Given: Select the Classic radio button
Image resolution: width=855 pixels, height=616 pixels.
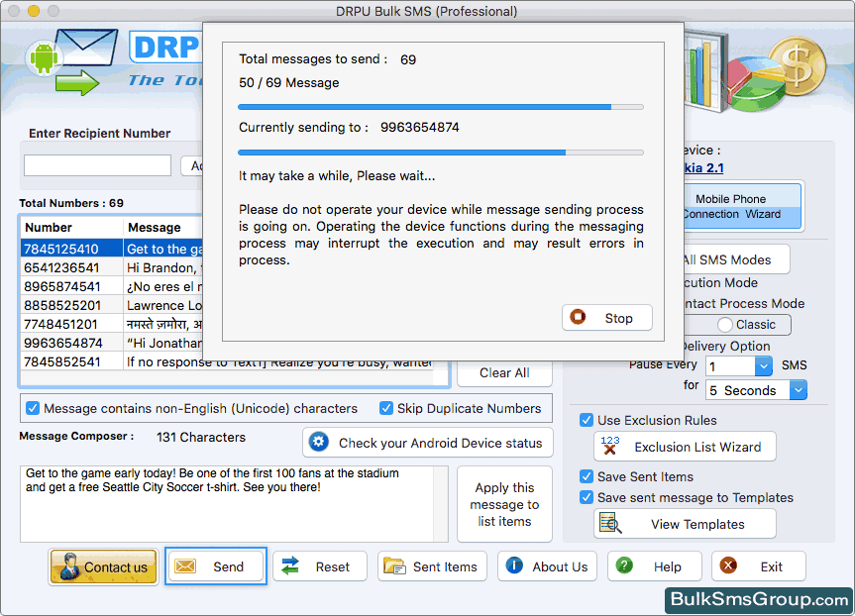Looking at the screenshot, I should pos(724,325).
